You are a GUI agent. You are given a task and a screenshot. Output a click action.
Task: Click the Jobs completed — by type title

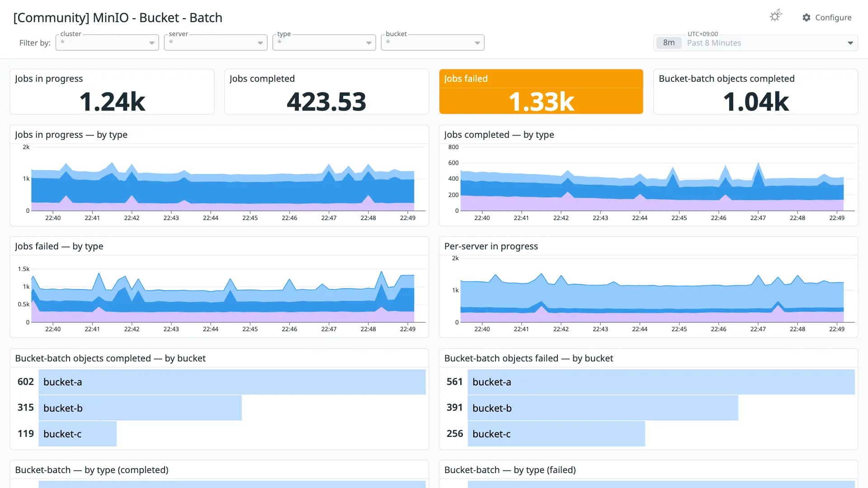click(499, 135)
